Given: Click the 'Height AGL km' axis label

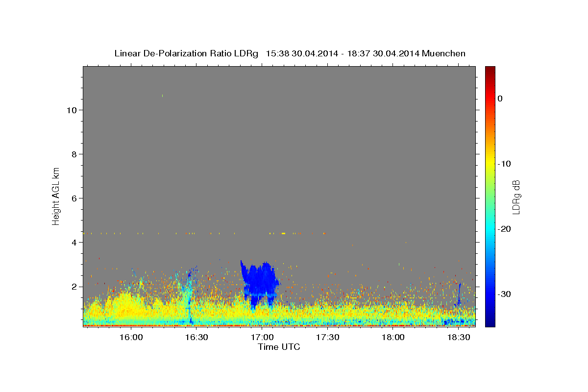Looking at the screenshot, I should coord(56,196).
